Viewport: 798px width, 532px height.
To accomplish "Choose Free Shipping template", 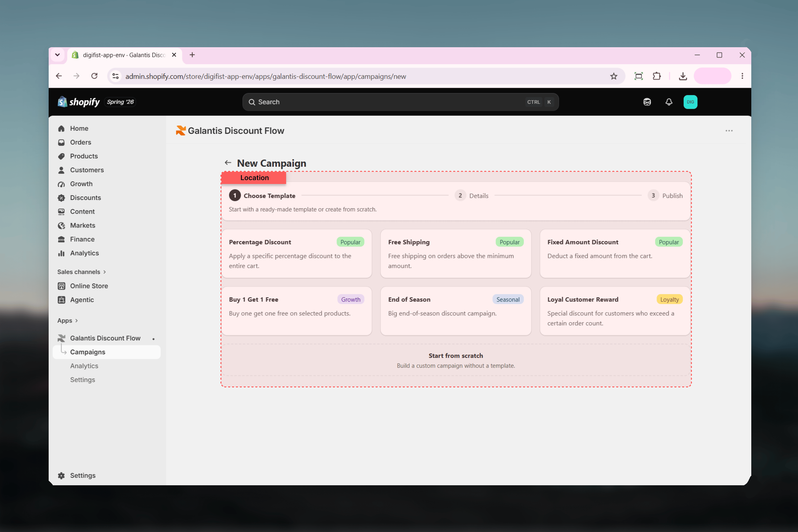I will click(x=456, y=254).
